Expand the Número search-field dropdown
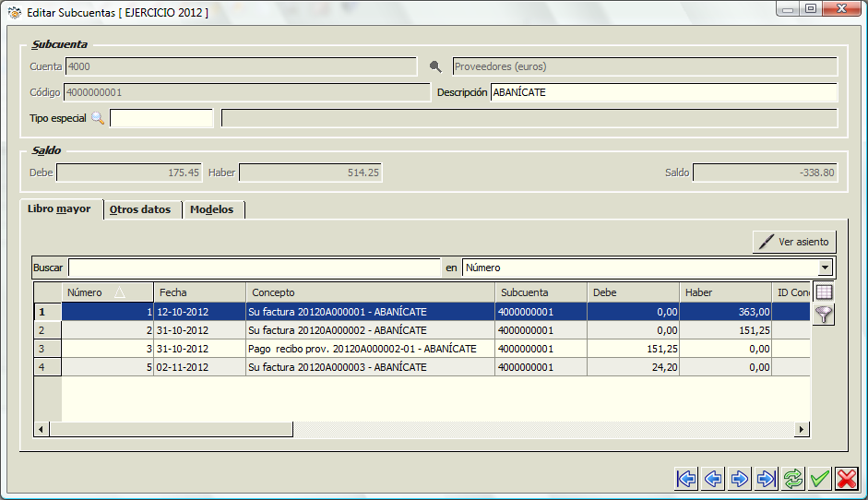This screenshot has width=868, height=500. pyautogui.click(x=825, y=268)
